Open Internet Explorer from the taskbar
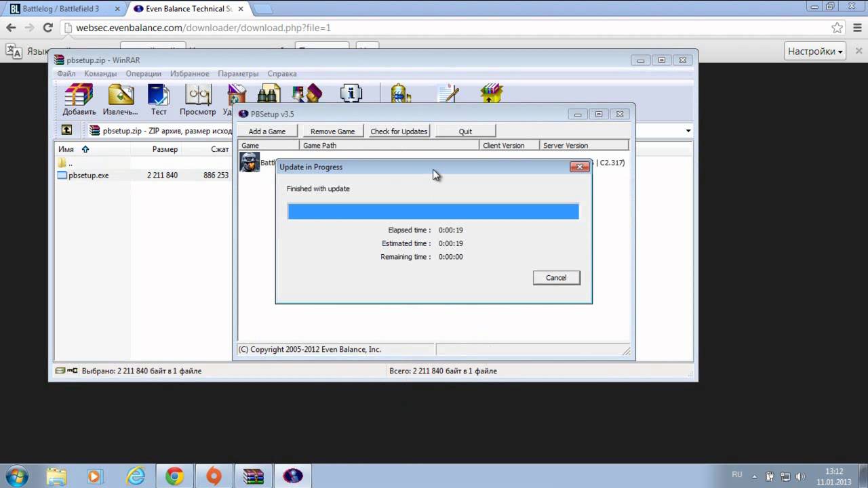The width and height of the screenshot is (868, 488). pos(136,476)
